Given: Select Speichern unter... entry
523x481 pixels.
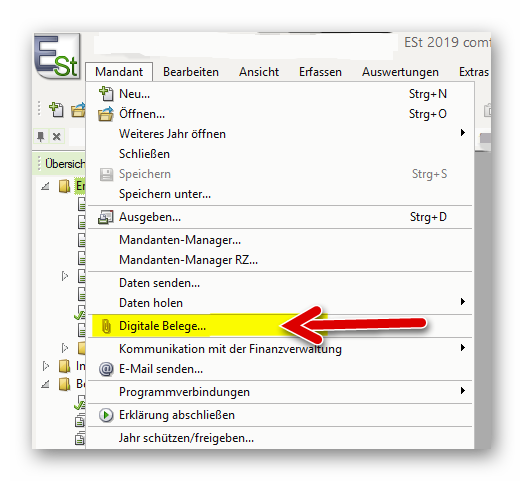Looking at the screenshot, I should click(x=280, y=194).
